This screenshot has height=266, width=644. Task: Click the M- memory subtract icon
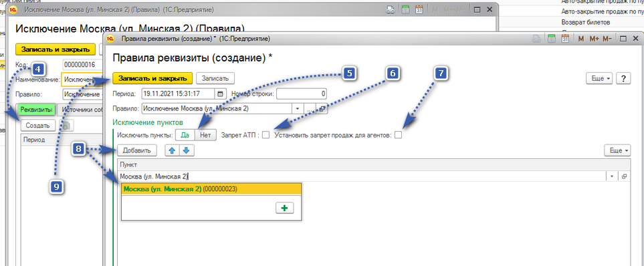pos(607,39)
